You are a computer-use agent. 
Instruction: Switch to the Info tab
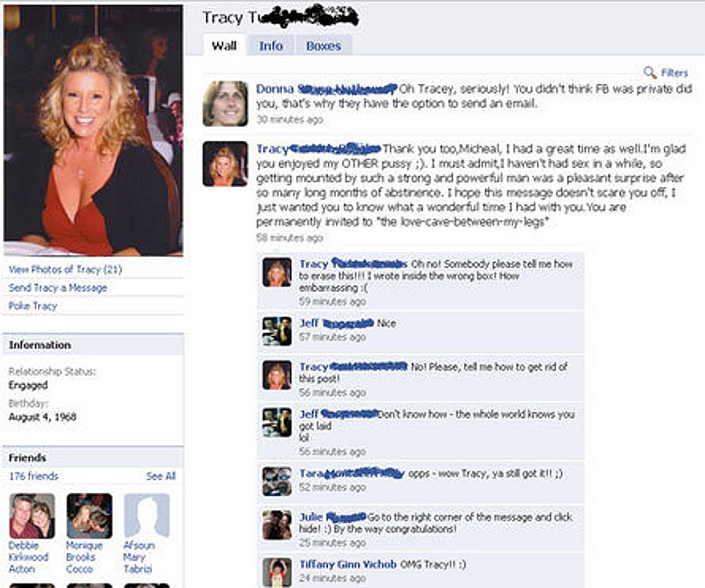click(x=271, y=45)
